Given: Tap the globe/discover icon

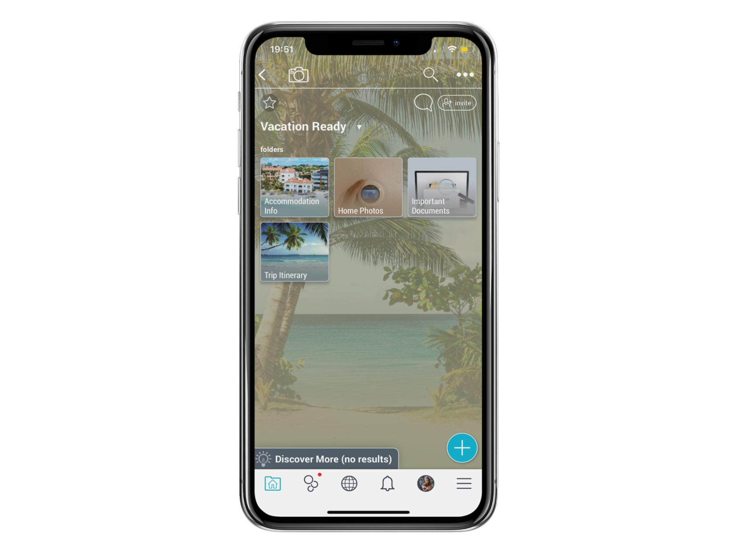Looking at the screenshot, I should pos(349,483).
